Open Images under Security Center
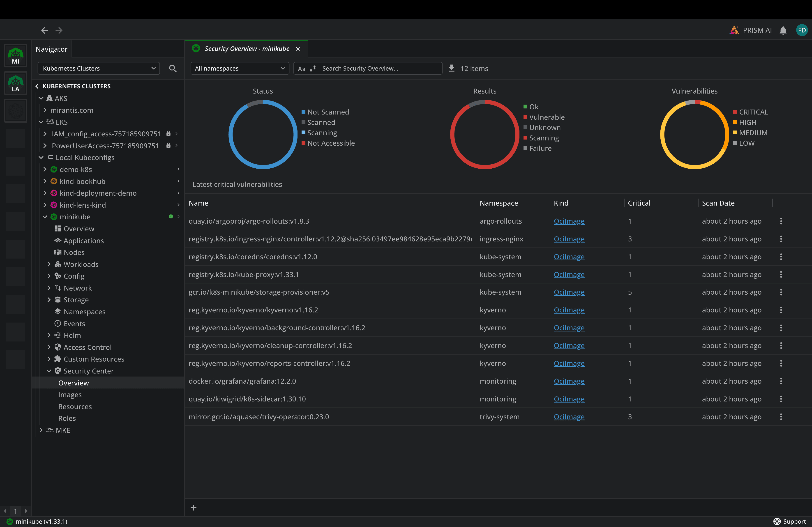Screen dimensions: 812x527 click(70, 395)
